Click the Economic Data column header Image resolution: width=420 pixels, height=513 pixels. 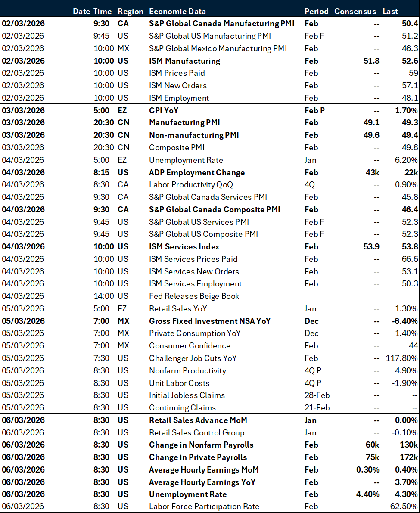(x=177, y=11)
